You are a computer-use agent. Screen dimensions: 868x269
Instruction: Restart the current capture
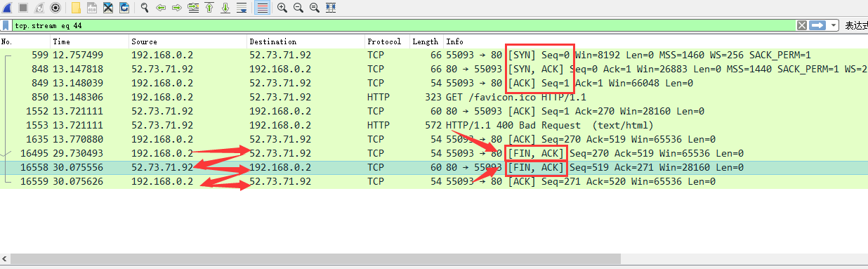pyautogui.click(x=39, y=8)
